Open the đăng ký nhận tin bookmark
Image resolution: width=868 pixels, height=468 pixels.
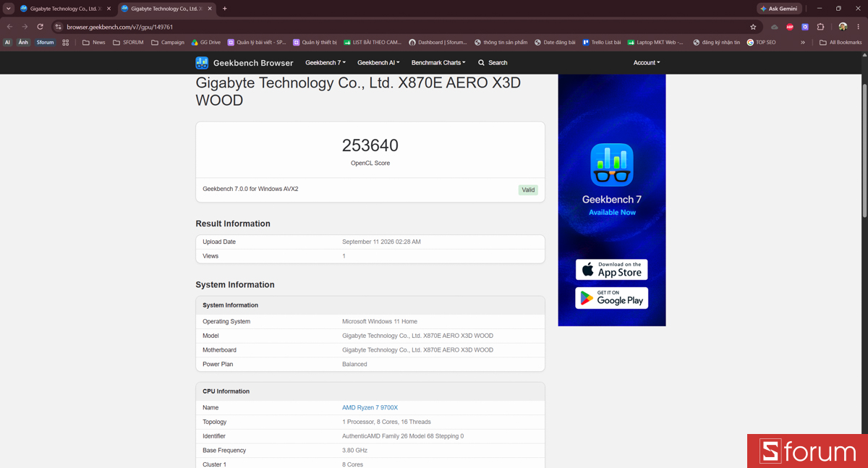pyautogui.click(x=716, y=43)
